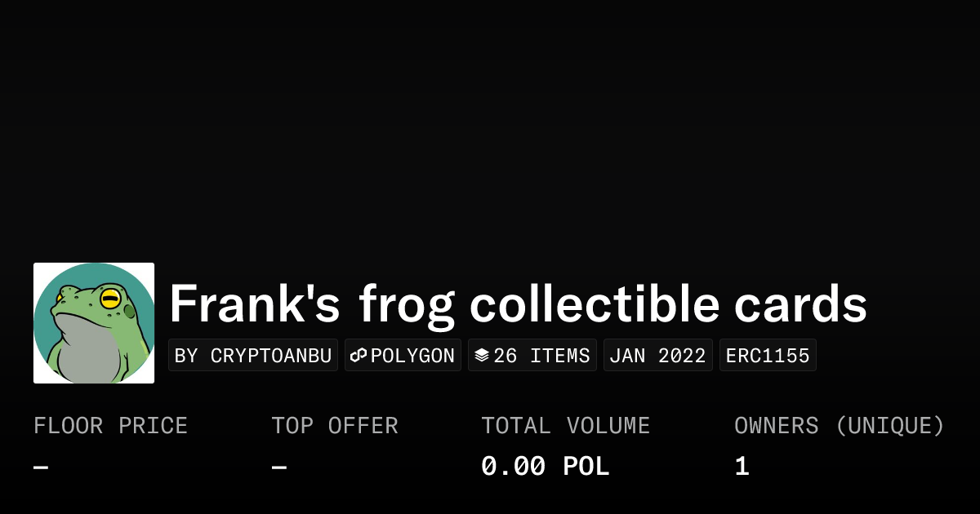Click the dash value under Floor Price

coord(41,467)
